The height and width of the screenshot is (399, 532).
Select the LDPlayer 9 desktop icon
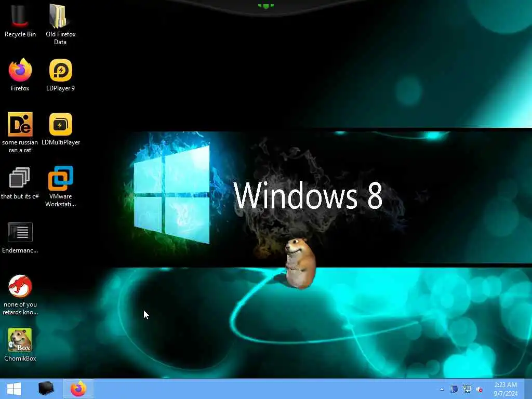pyautogui.click(x=60, y=75)
